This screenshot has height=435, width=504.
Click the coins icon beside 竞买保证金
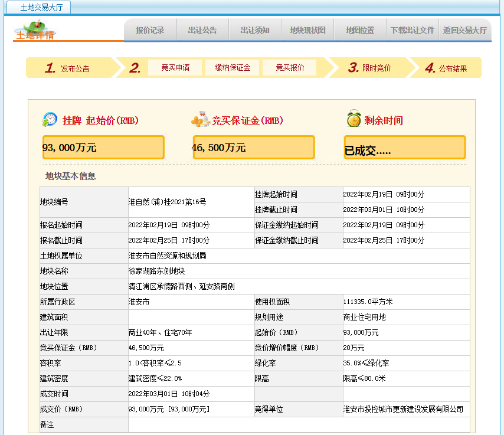point(199,119)
